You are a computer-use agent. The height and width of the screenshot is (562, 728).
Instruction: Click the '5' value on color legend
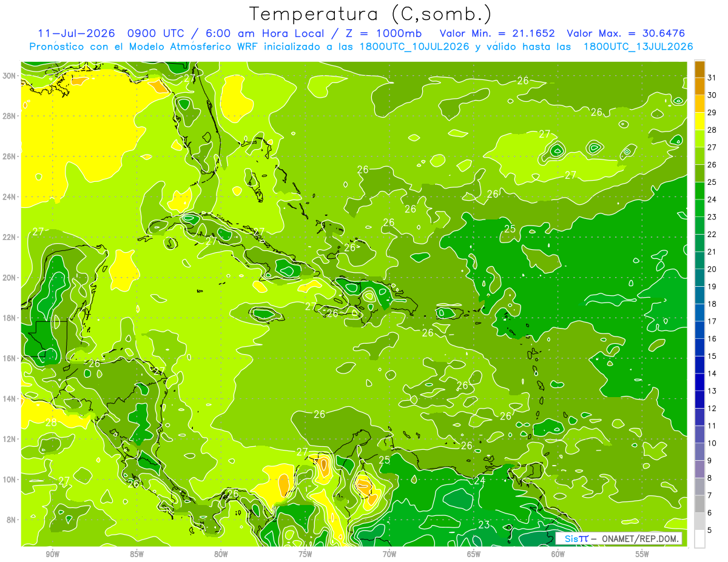[x=710, y=530]
